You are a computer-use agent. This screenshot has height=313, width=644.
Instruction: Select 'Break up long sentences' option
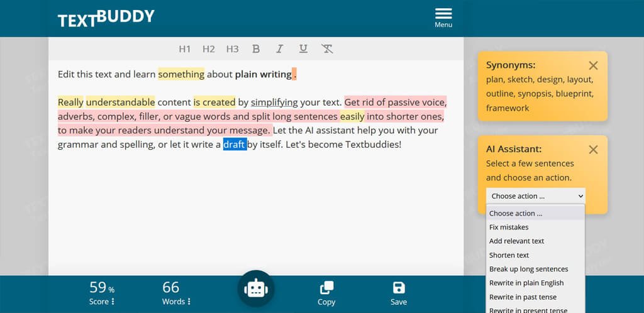[535, 269]
